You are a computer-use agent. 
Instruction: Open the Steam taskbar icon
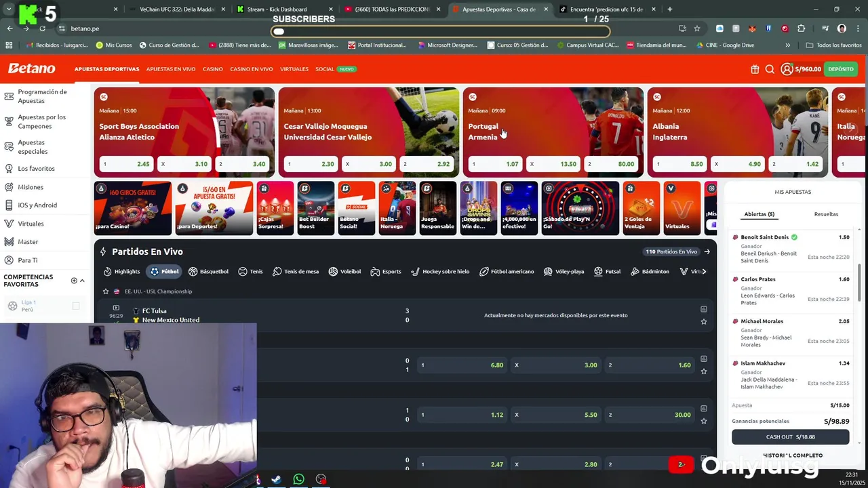tap(276, 479)
